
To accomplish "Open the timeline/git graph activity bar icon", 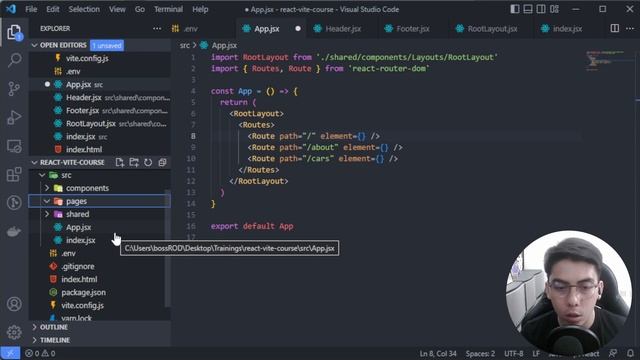I will pyautogui.click(x=14, y=203).
